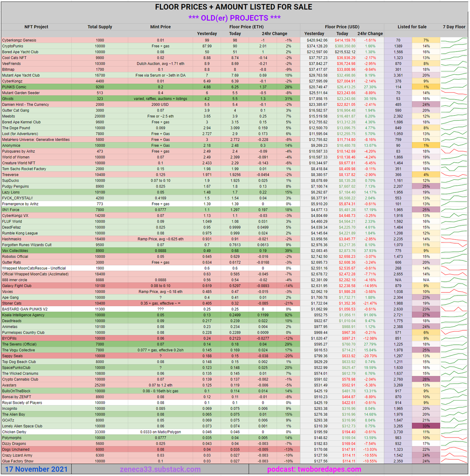470x476 pixels.
Task: Open the podcast twoboredapes.com link
Action: point(314,469)
